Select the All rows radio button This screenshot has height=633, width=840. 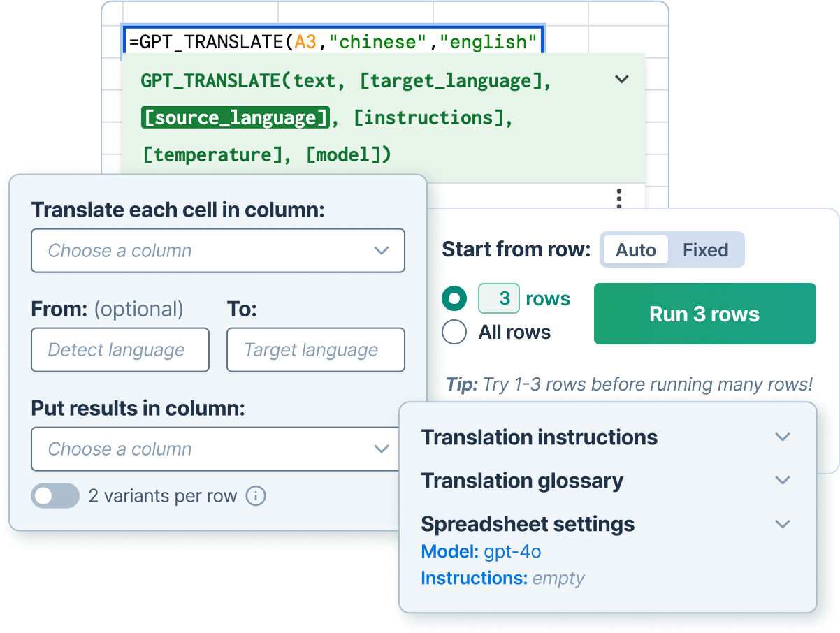point(455,333)
